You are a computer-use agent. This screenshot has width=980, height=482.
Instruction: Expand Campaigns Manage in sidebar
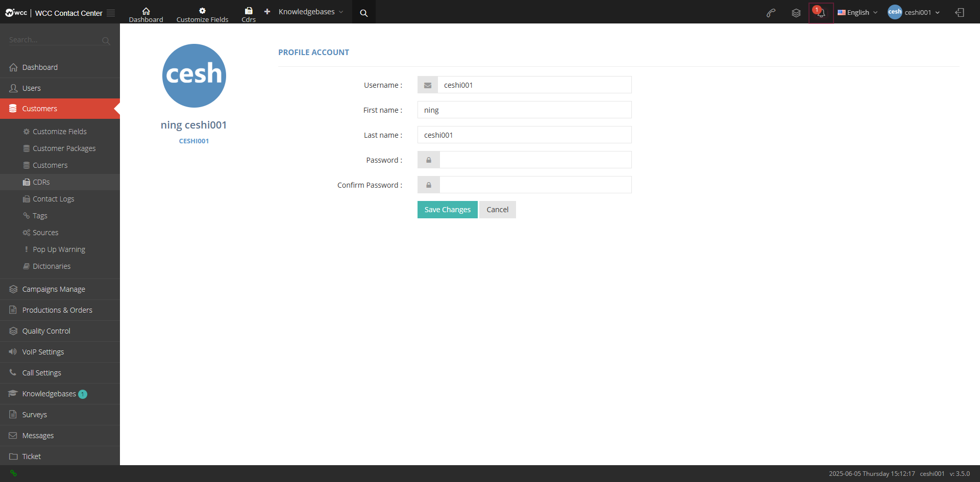click(60, 289)
